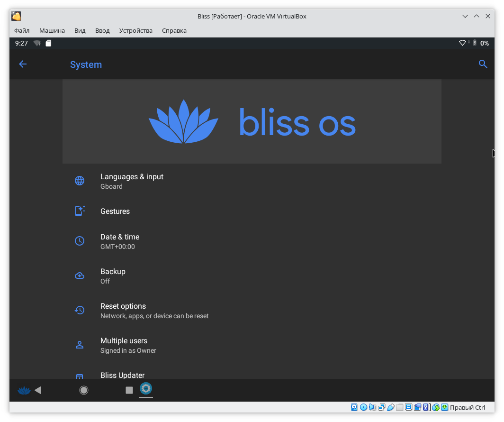Click the VirtualBox USB status icon
The image size is (504, 422).
(391, 407)
